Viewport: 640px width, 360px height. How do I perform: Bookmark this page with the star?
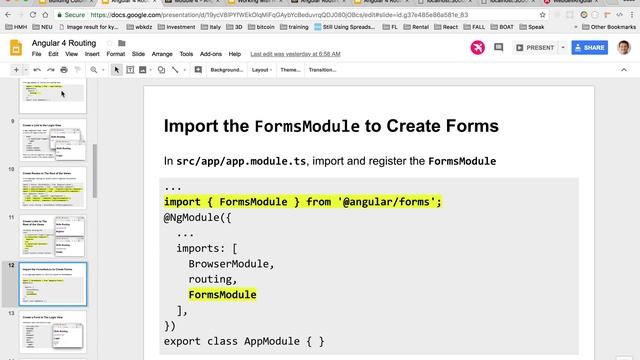pos(542,15)
